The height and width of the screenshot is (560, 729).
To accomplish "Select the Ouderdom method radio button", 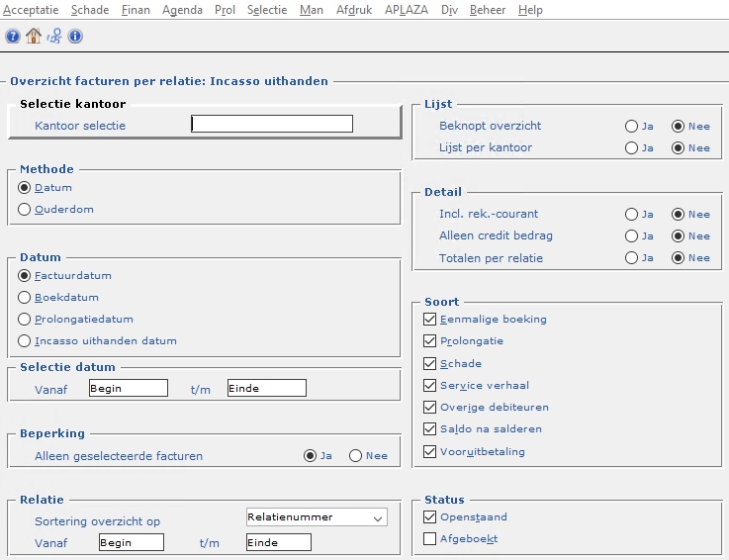I will 26,210.
